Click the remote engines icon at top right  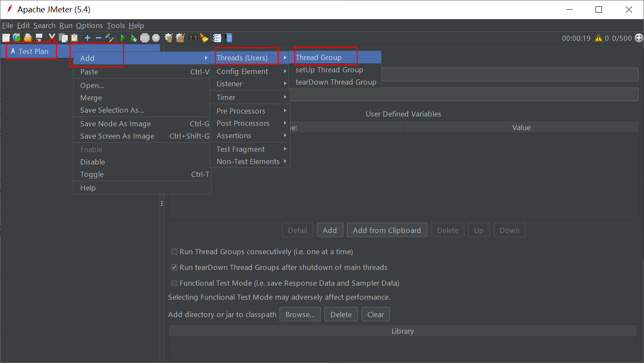click(638, 38)
